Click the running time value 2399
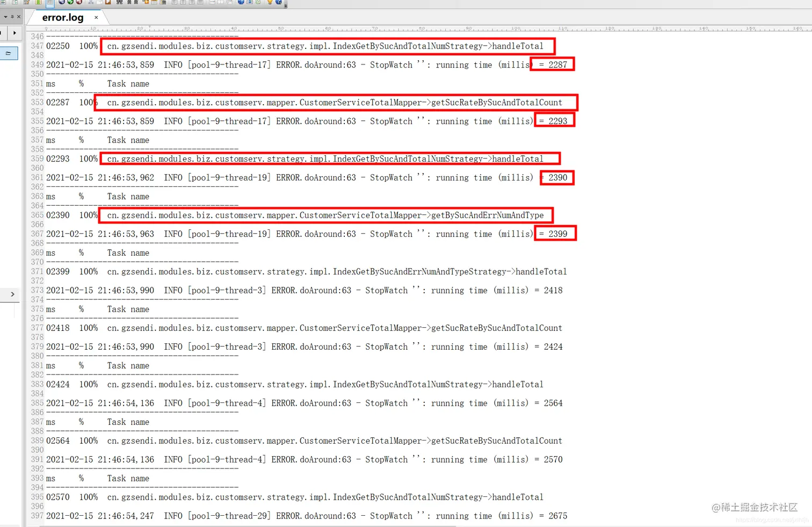Image resolution: width=812 pixels, height=527 pixels. coord(558,234)
